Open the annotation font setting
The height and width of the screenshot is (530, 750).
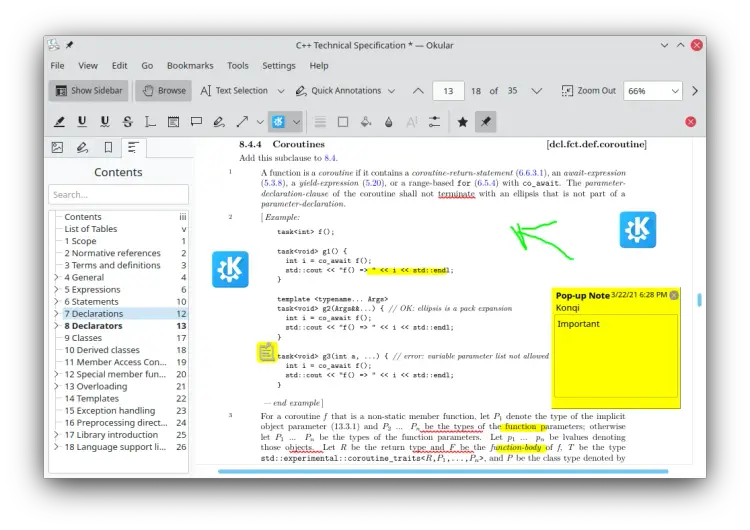coord(411,122)
